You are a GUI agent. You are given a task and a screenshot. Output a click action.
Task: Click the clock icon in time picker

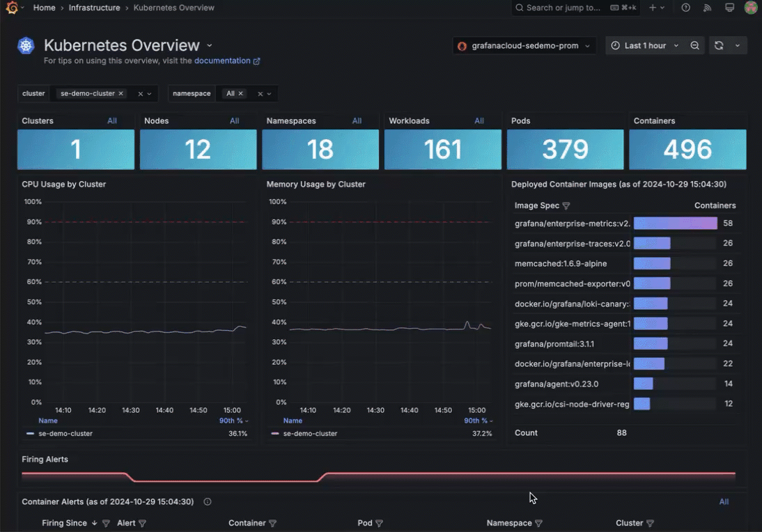click(x=615, y=46)
